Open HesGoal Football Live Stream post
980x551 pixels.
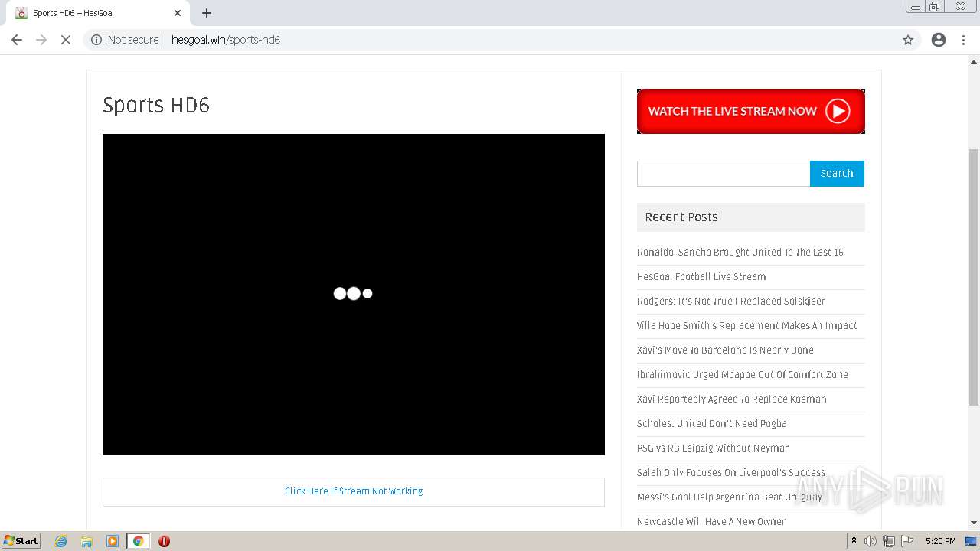[x=701, y=277]
